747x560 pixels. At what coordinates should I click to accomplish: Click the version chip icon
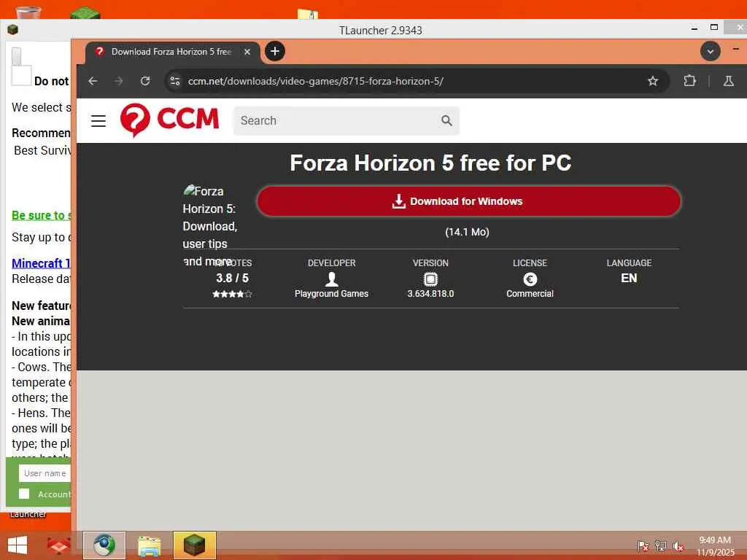430,279
